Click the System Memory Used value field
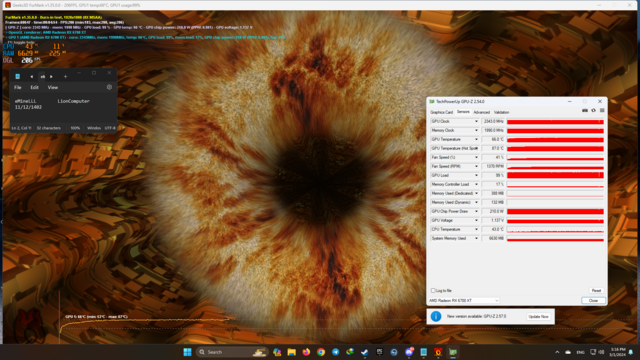This screenshot has height=360, width=640. point(493,238)
